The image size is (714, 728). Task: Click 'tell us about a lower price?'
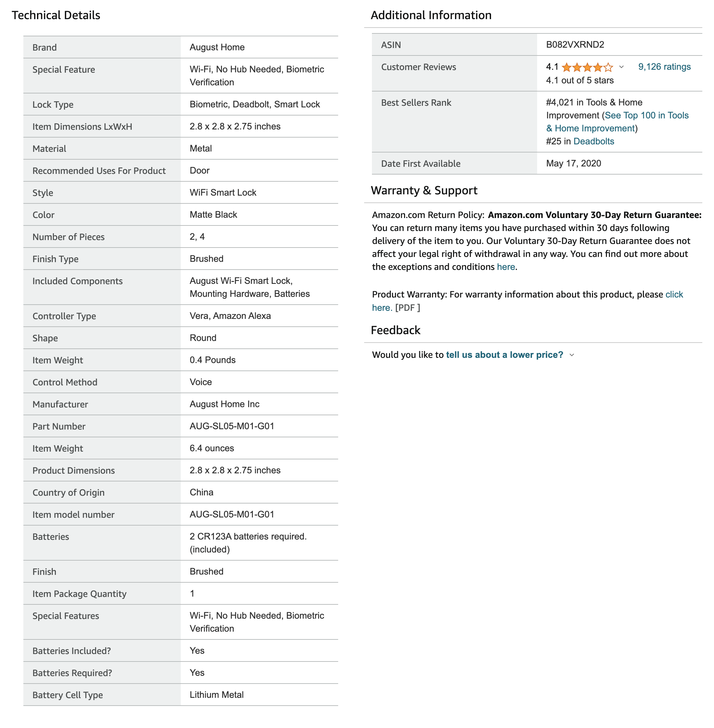pos(504,355)
